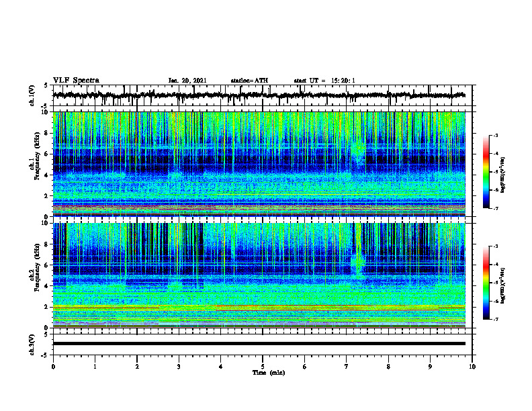Click the time axis tick label "0"
This screenshot has height=411, width=532.
(x=53, y=367)
